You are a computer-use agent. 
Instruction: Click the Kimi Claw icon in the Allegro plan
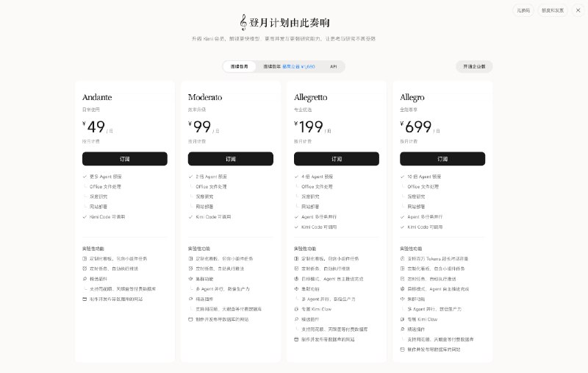(402, 319)
